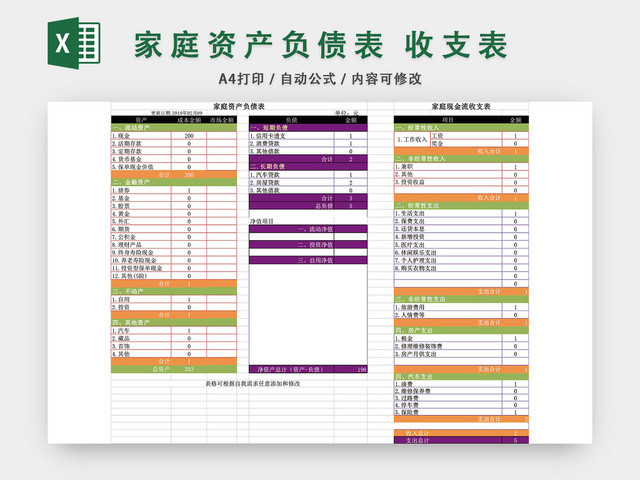The image size is (640, 480).
Task: Click the '二、长期负债' section header
Action: (x=308, y=167)
